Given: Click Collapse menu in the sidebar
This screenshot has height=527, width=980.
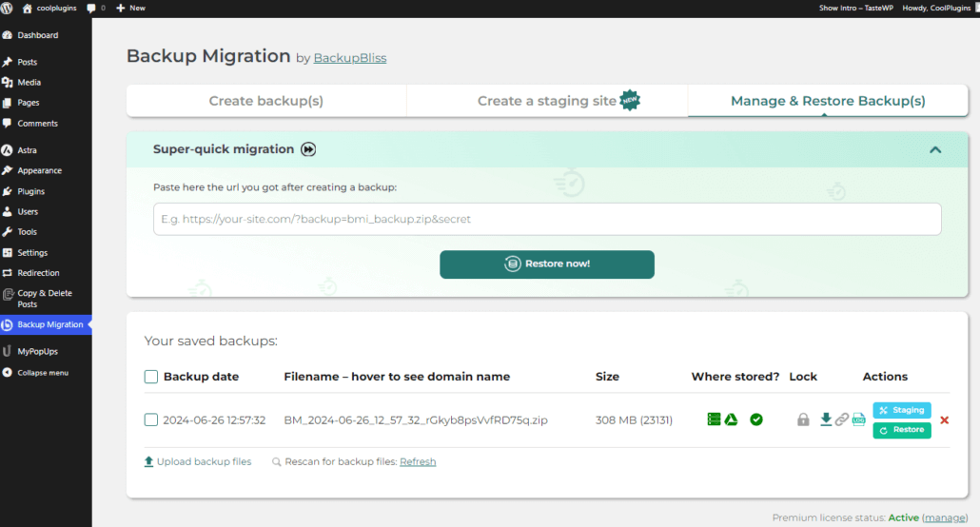Looking at the screenshot, I should 42,373.
